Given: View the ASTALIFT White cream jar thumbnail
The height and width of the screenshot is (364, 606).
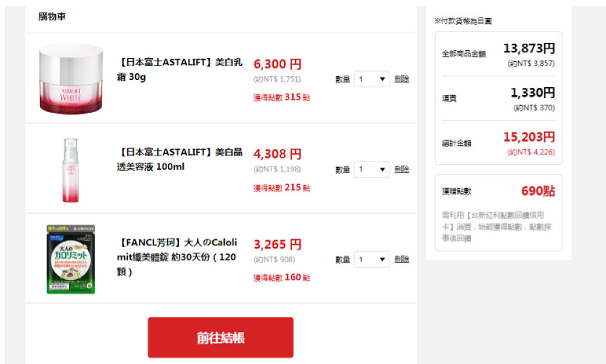Looking at the screenshot, I should click(71, 79).
